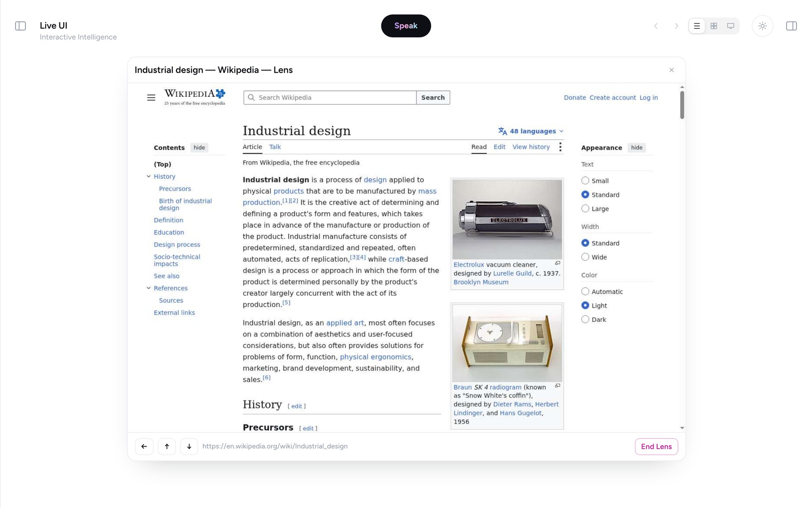Jump to Education in Contents
The height and width of the screenshot is (508, 812).
coord(169,232)
